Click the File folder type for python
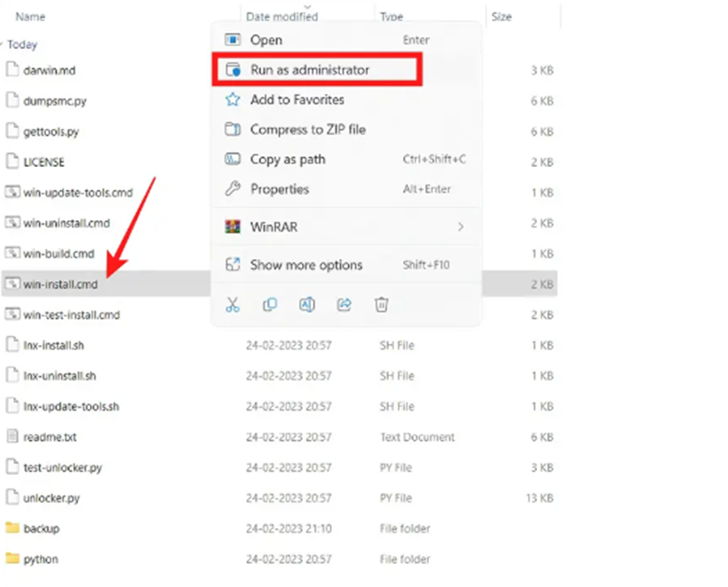This screenshot has height=587, width=728. (x=405, y=559)
